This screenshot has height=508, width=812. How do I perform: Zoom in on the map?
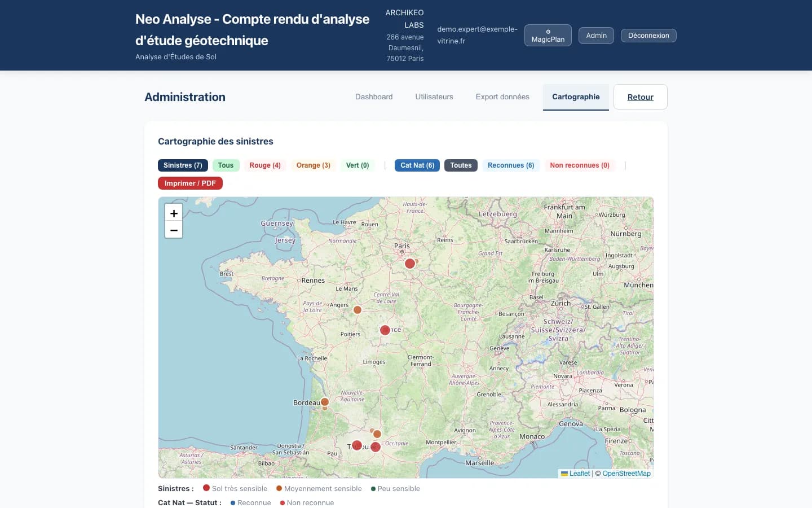tap(174, 213)
